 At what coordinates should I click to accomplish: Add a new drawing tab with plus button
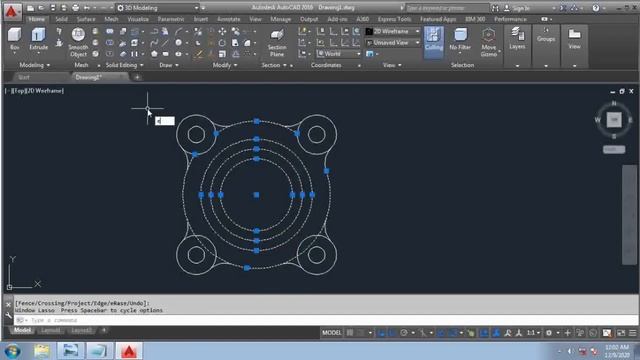coord(137,77)
